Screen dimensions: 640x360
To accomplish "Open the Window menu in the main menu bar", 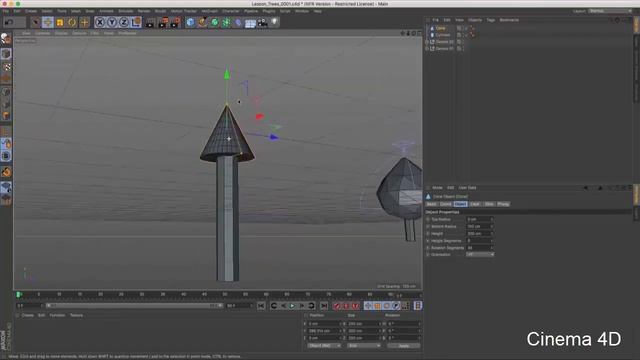I will [302, 11].
